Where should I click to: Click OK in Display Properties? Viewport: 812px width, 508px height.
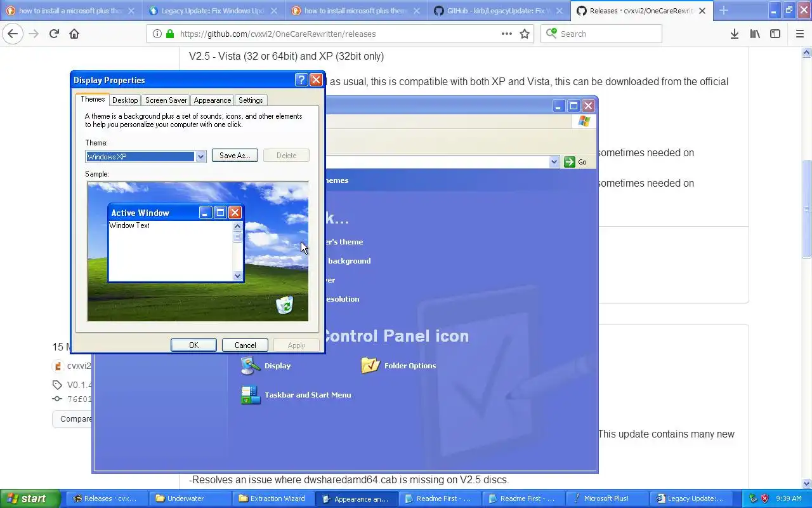tap(193, 345)
